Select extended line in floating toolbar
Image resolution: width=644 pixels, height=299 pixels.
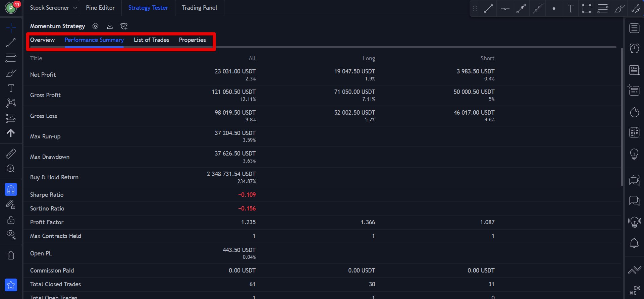click(538, 9)
